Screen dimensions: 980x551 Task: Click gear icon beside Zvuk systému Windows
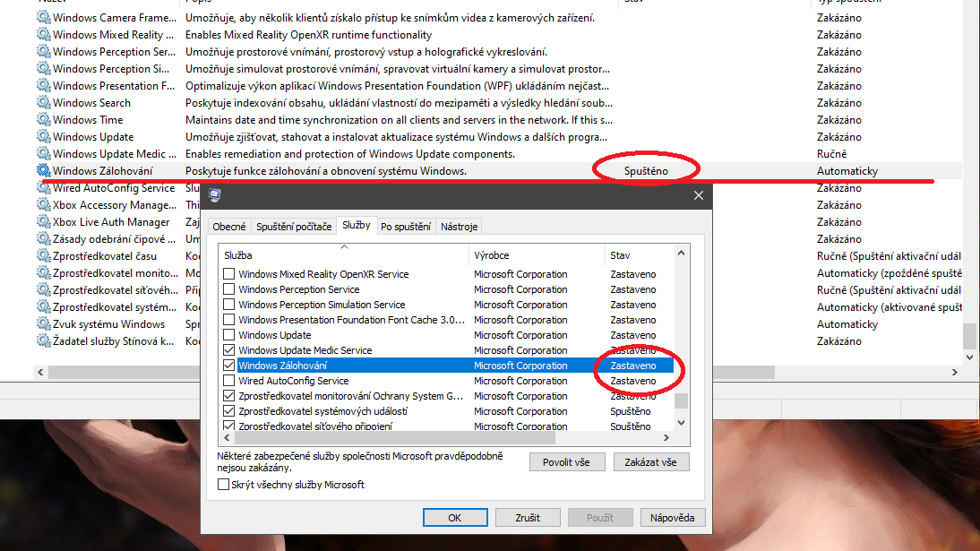coord(43,324)
